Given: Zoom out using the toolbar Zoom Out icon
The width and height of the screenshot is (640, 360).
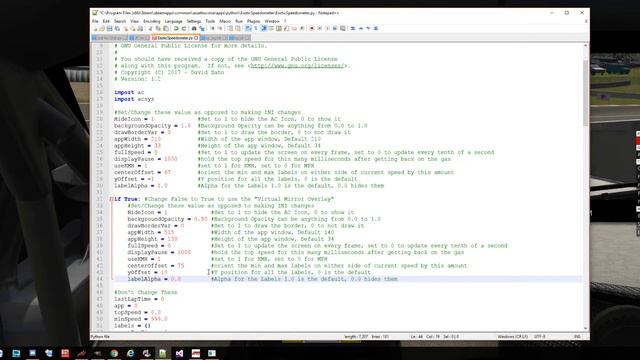Looking at the screenshot, I should coord(220,29).
